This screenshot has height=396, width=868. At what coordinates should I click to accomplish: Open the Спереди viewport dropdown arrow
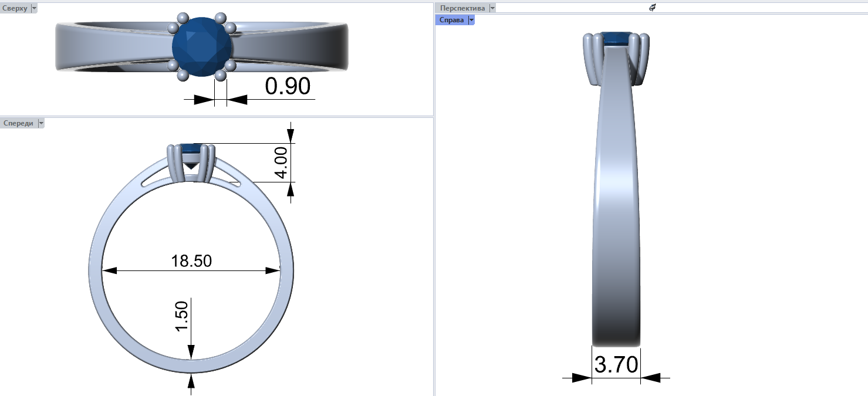(40, 123)
